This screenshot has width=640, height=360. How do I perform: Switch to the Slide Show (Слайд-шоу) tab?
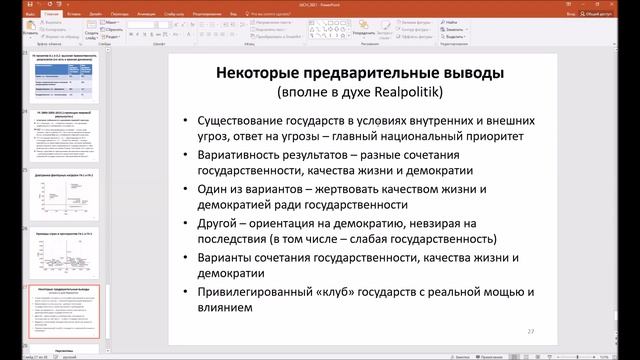[x=174, y=14]
